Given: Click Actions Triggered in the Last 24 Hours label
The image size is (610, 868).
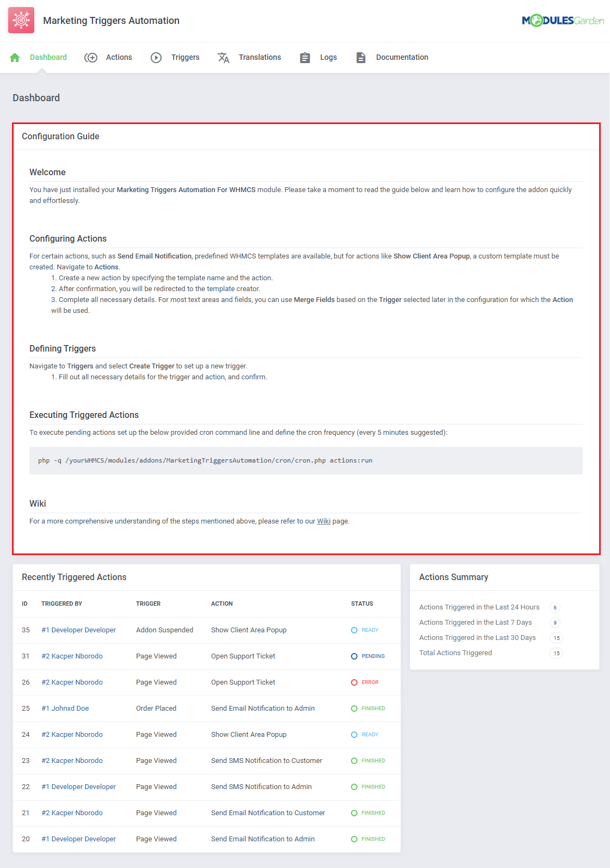Looking at the screenshot, I should (479, 607).
